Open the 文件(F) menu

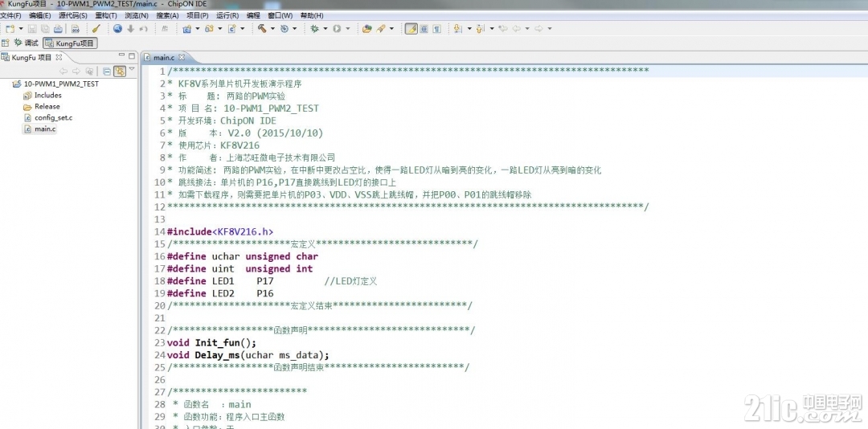click(10, 15)
